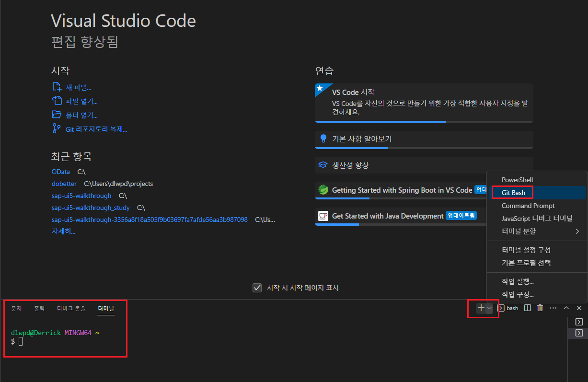The height and width of the screenshot is (382, 588).
Task: Click the split terminal icon
Action: tap(528, 308)
